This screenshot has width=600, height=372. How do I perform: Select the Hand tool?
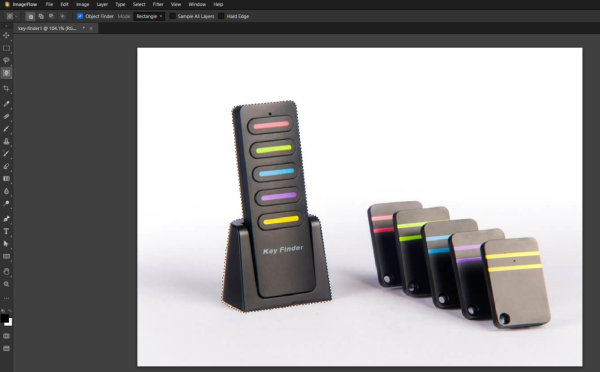coord(6,271)
